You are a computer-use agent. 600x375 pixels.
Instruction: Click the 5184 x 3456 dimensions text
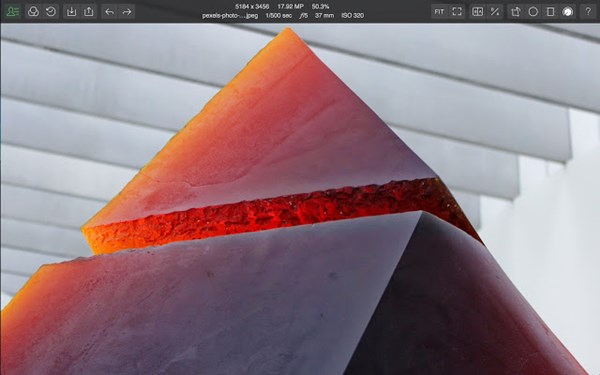252,7
